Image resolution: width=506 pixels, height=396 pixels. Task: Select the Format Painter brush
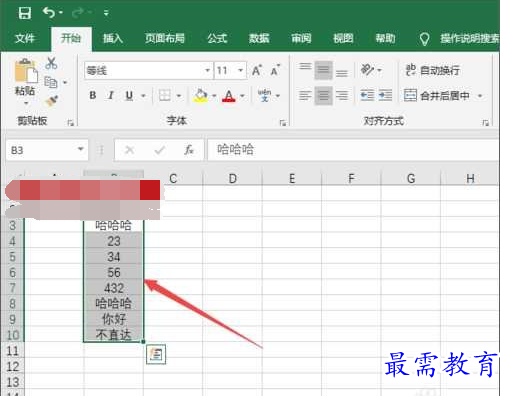(x=52, y=100)
